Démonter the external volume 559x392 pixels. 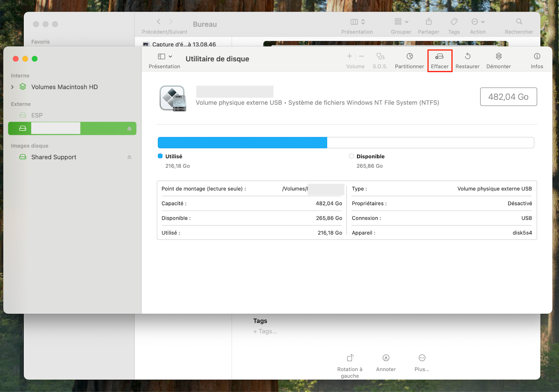click(x=498, y=59)
